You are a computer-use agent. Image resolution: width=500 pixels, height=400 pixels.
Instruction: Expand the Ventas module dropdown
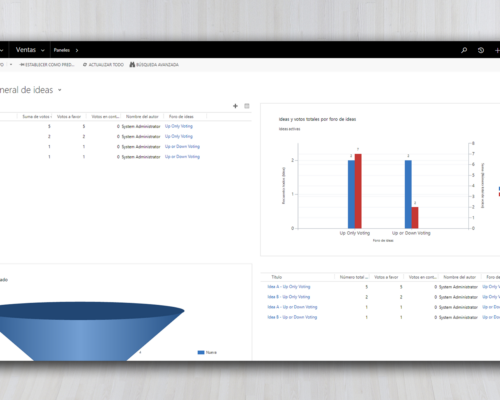43,50
